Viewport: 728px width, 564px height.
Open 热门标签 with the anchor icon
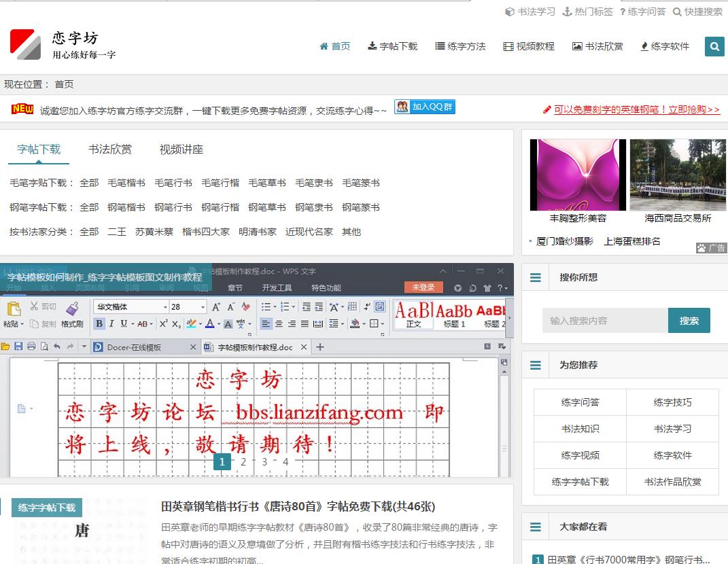[x=587, y=12]
